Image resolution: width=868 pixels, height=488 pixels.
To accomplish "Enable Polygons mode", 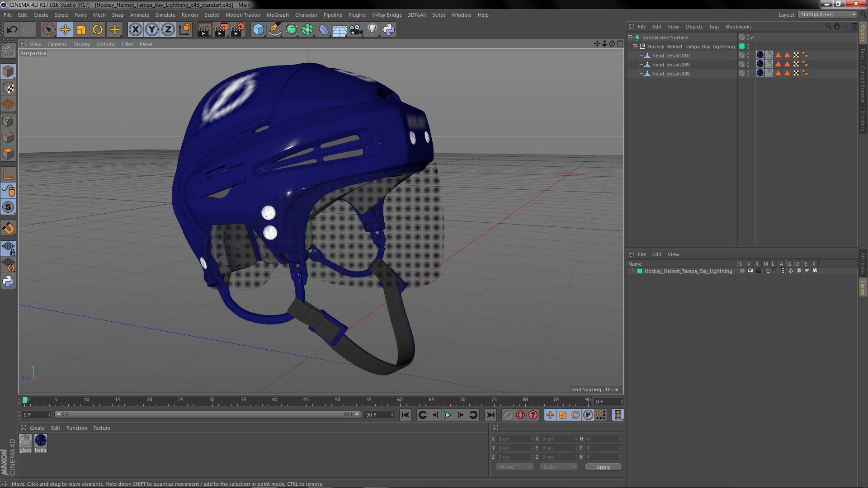I will tap(8, 154).
